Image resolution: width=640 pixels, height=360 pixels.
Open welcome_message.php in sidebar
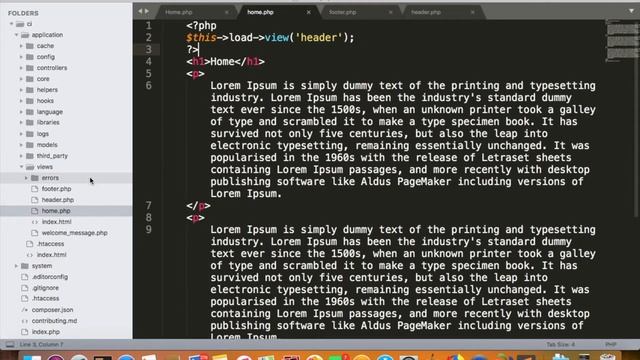point(74,233)
